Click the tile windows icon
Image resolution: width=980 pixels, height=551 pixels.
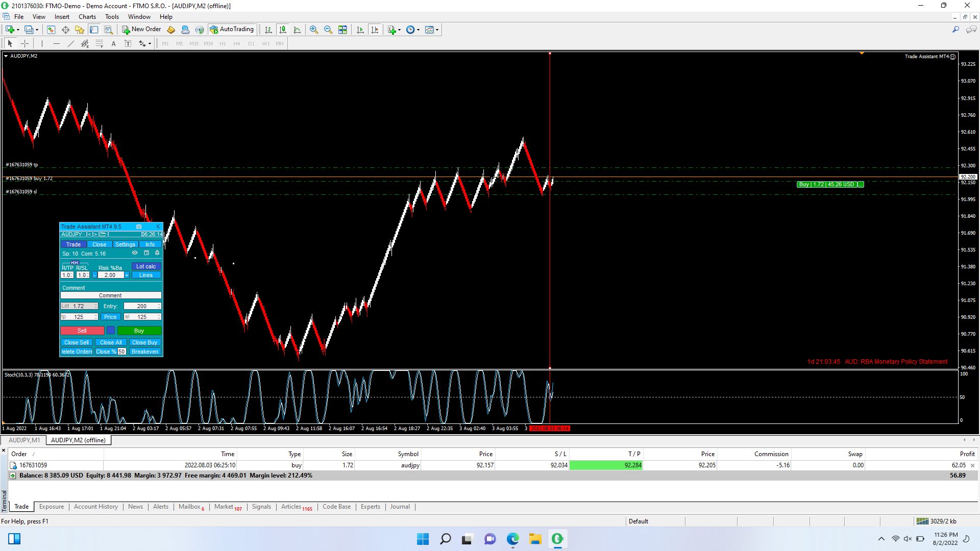pos(342,30)
